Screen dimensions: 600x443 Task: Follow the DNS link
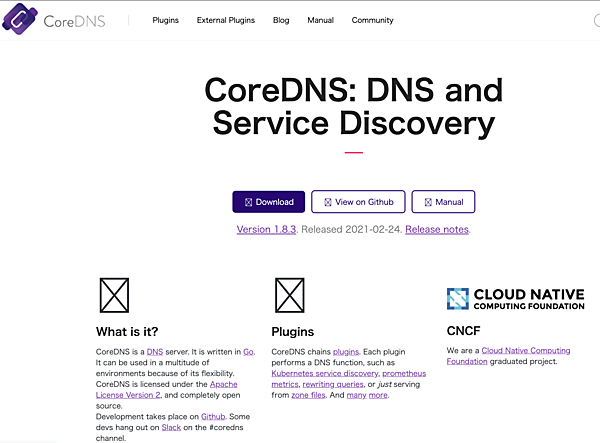click(x=155, y=352)
